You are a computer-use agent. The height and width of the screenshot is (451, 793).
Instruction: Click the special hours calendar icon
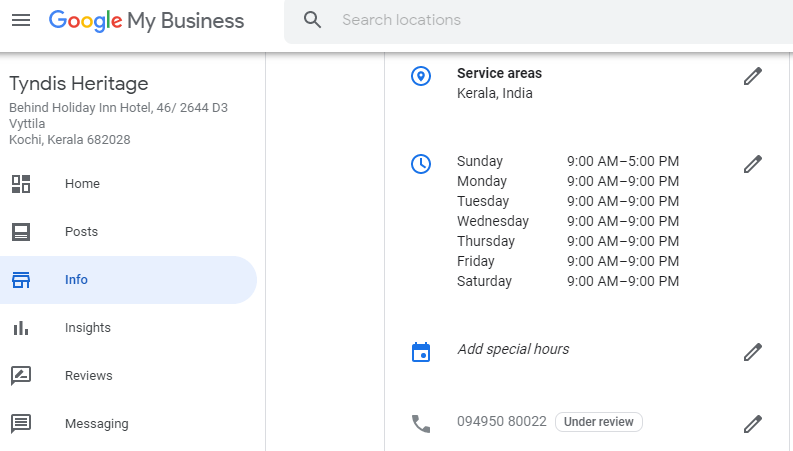(x=421, y=352)
